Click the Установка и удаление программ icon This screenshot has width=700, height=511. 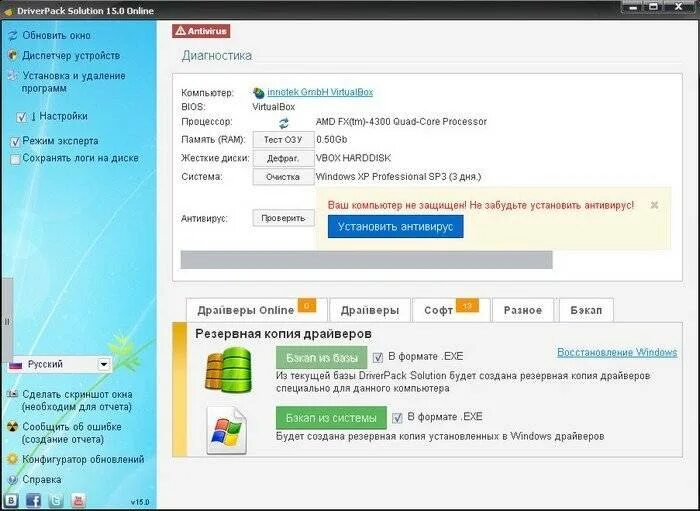point(12,75)
